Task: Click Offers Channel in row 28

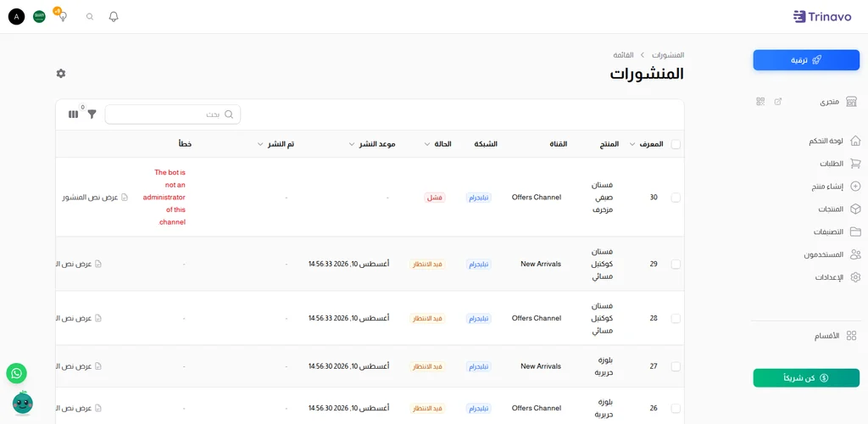Action: 537,318
